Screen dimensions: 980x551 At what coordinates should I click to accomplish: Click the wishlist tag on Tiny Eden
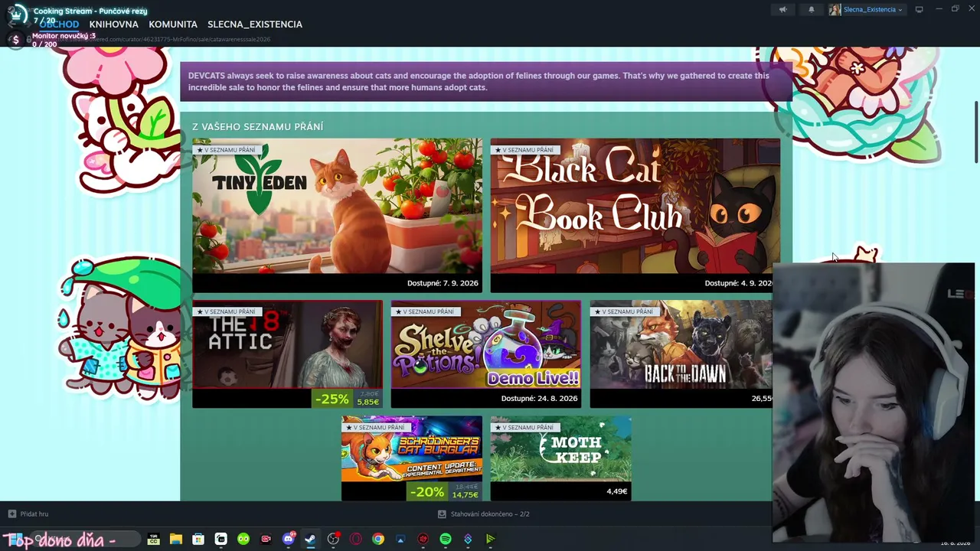tap(226, 150)
